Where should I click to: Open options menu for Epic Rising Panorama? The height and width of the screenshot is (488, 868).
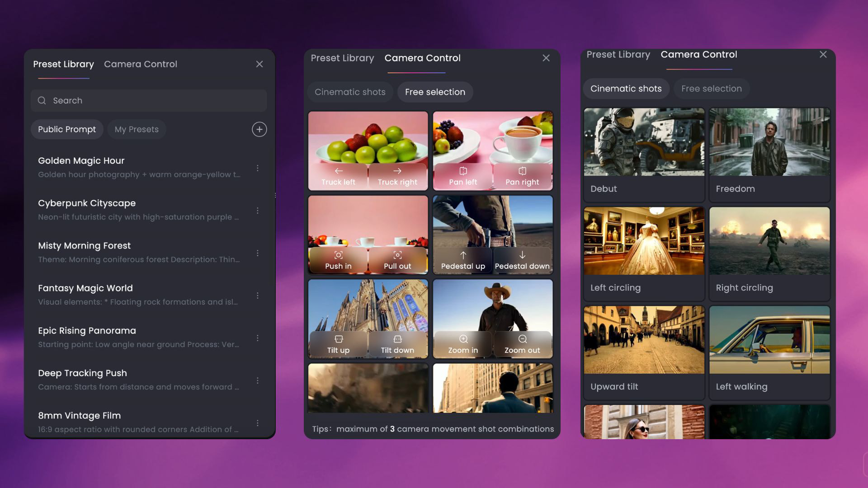click(x=258, y=338)
